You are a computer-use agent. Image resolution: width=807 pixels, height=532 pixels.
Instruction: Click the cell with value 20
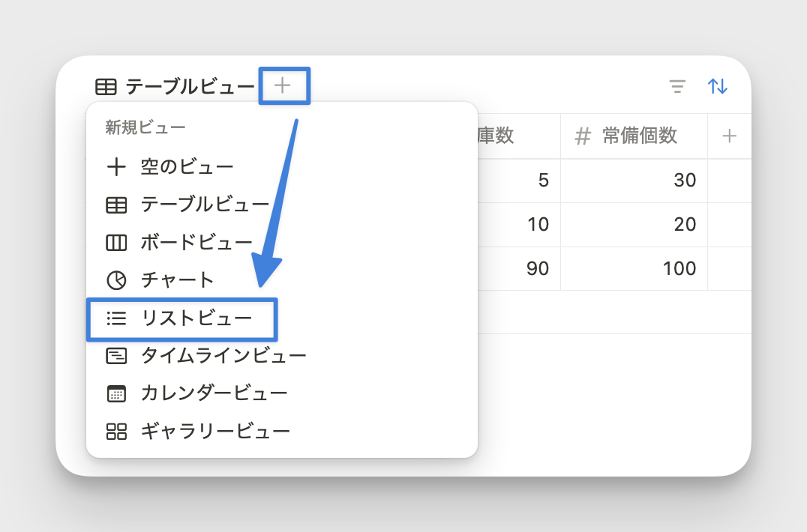(x=634, y=225)
